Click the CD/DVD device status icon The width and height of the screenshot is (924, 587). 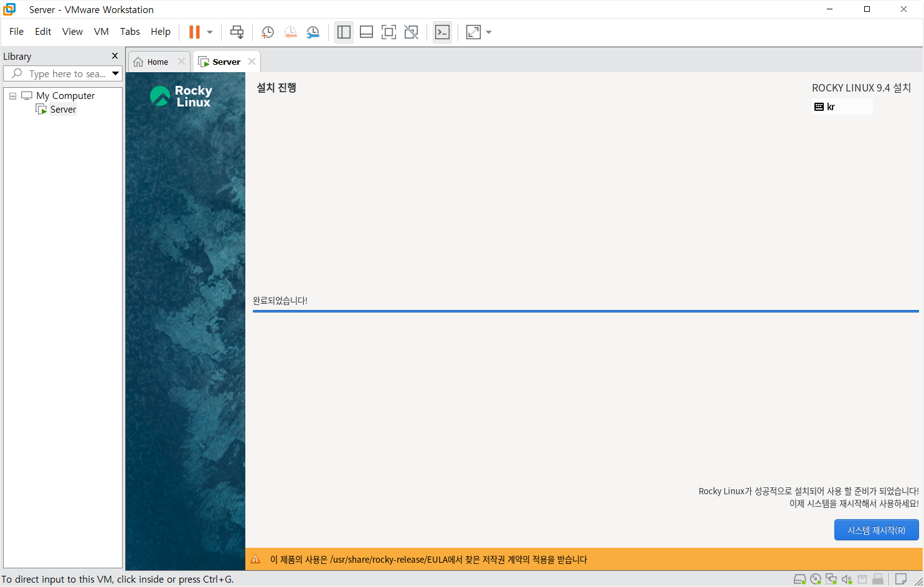point(816,580)
